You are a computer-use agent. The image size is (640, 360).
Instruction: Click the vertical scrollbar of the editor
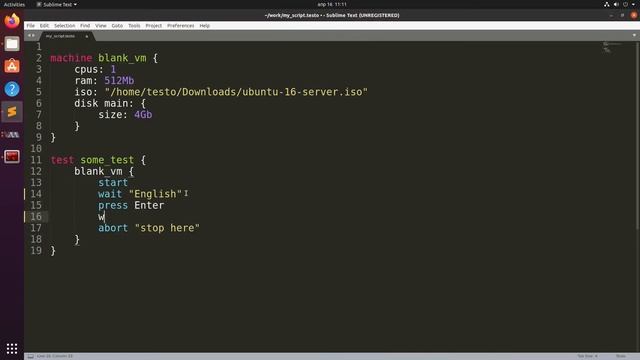click(637, 135)
